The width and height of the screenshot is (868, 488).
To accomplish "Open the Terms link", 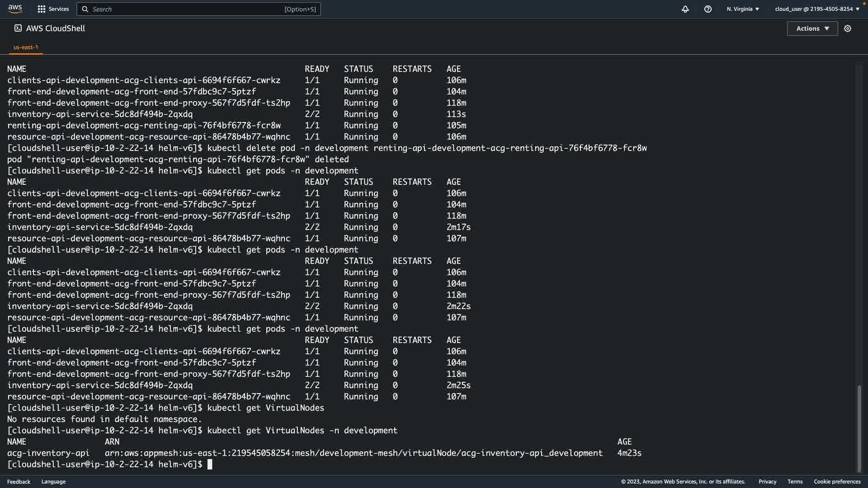I will tap(795, 482).
